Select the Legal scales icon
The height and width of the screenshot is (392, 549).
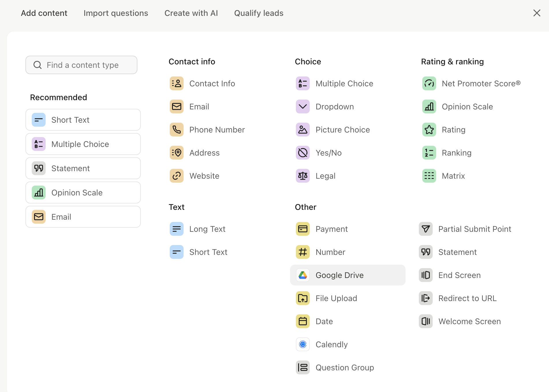303,176
